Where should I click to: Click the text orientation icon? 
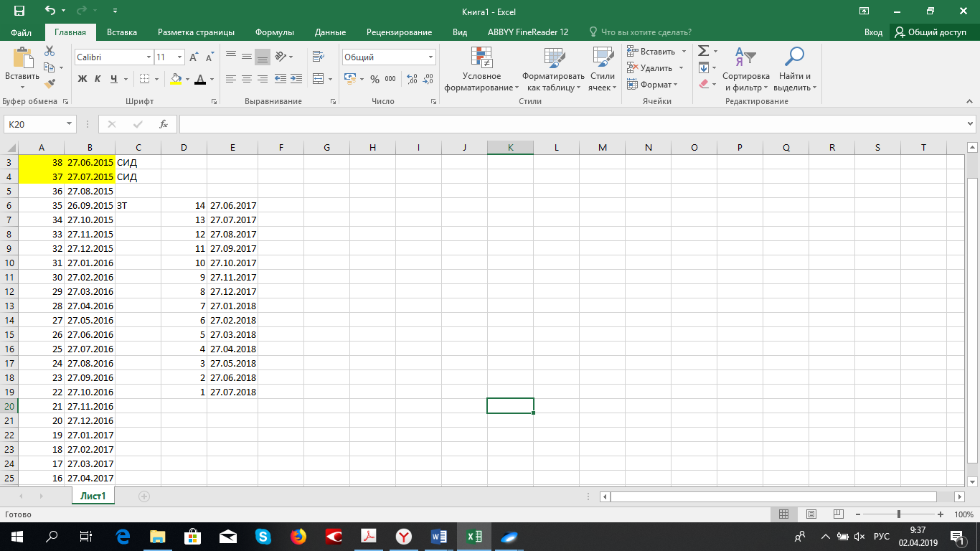coord(281,56)
